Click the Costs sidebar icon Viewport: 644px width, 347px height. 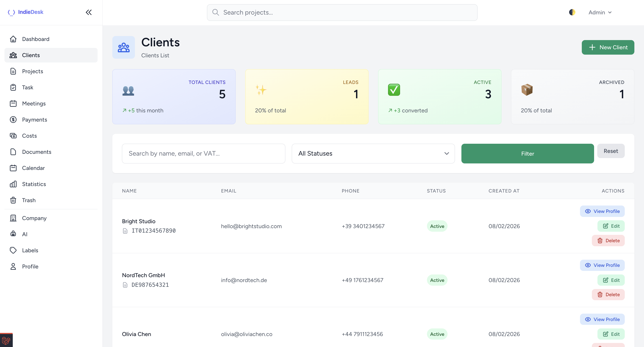[x=13, y=136]
